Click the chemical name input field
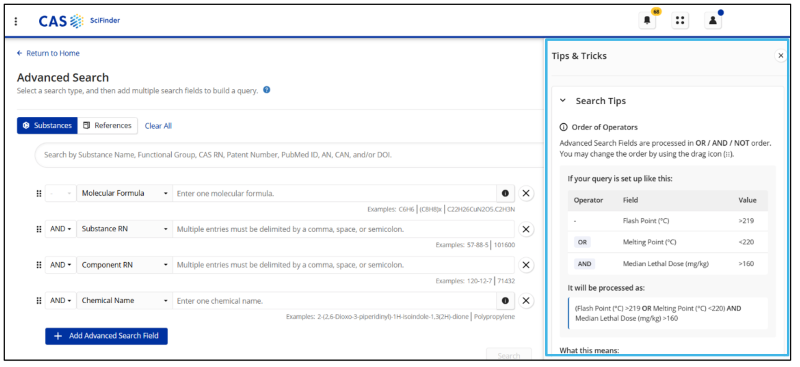The width and height of the screenshot is (800, 367). pyautogui.click(x=334, y=301)
